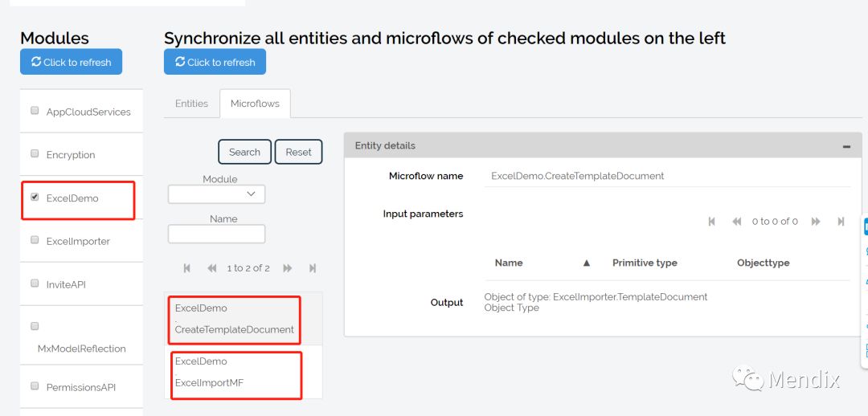Tick the InviteAPI module checkbox

pyautogui.click(x=35, y=283)
